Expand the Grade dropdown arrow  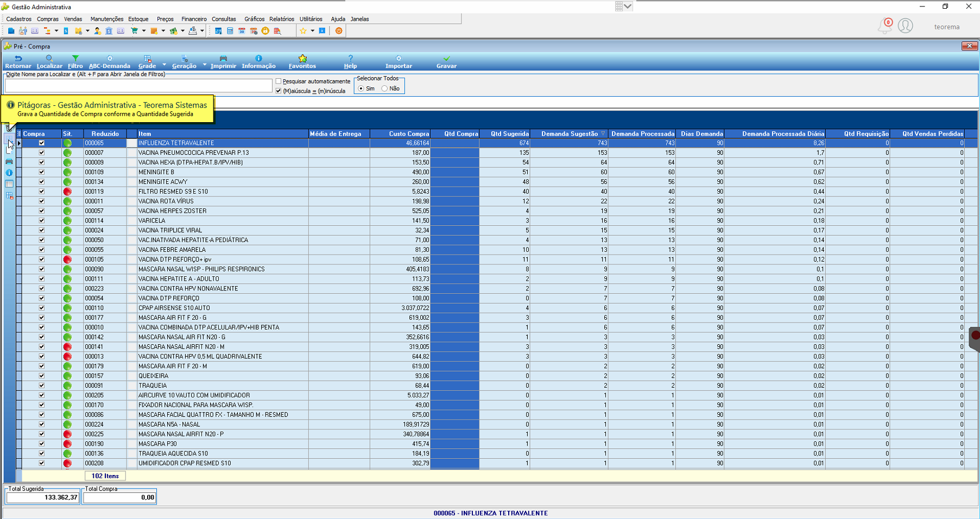point(165,65)
